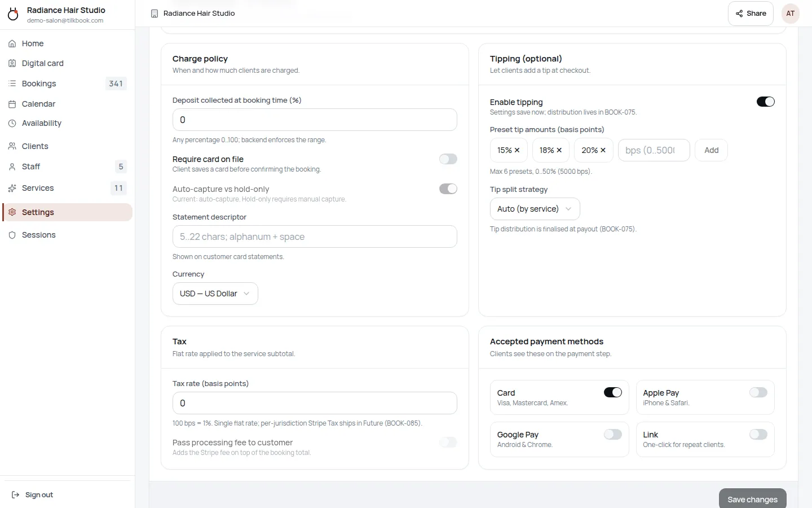812x508 pixels.
Task: Click the Sessions shield icon
Action: pos(12,235)
